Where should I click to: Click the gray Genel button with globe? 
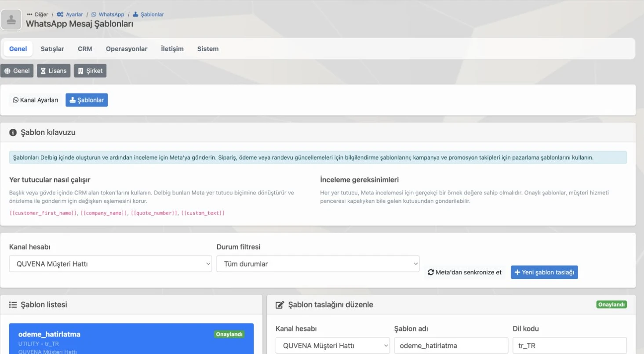pos(17,71)
